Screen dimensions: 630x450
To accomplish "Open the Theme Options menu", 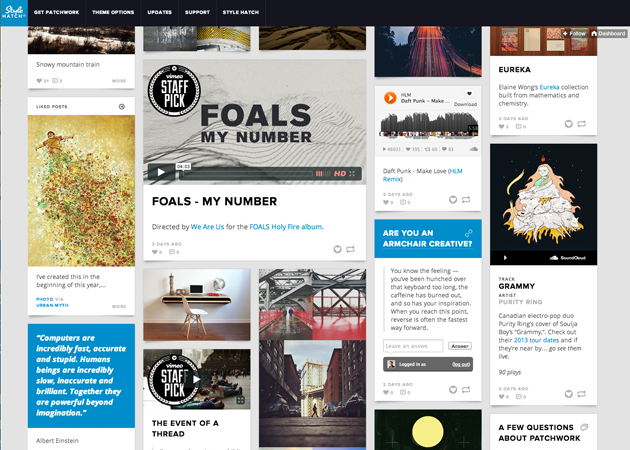I will point(113,12).
